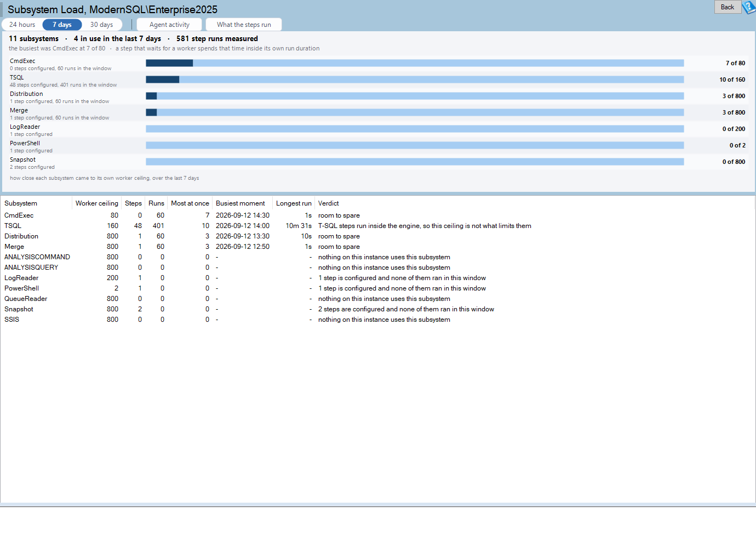Screen dimensions: 756x535
Task: Click the '0 of 200' LogReader value
Action: point(734,129)
